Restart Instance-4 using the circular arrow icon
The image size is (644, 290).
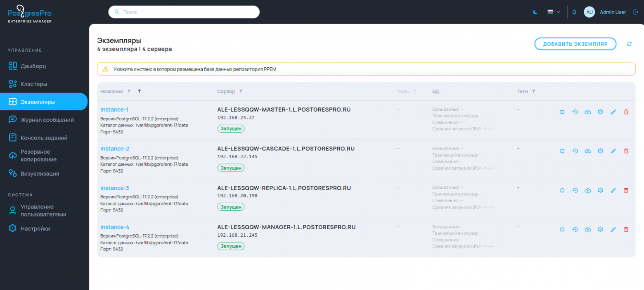tap(575, 229)
